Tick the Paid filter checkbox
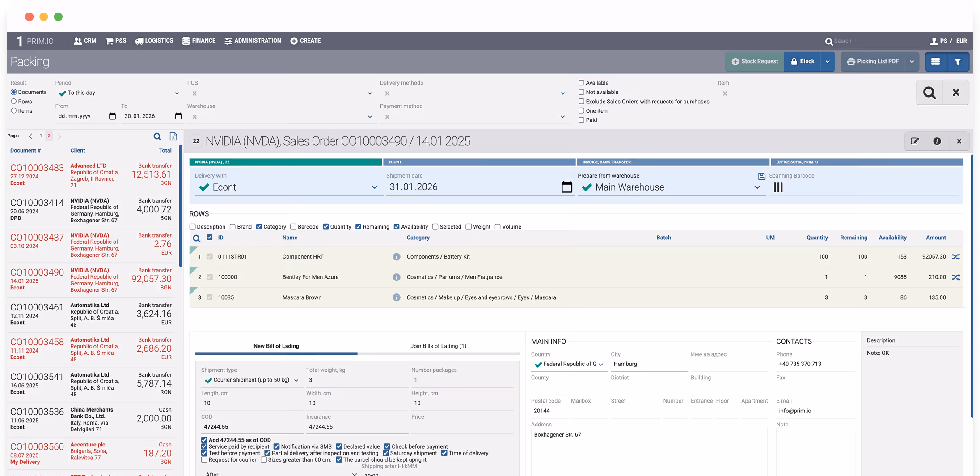 (x=581, y=120)
